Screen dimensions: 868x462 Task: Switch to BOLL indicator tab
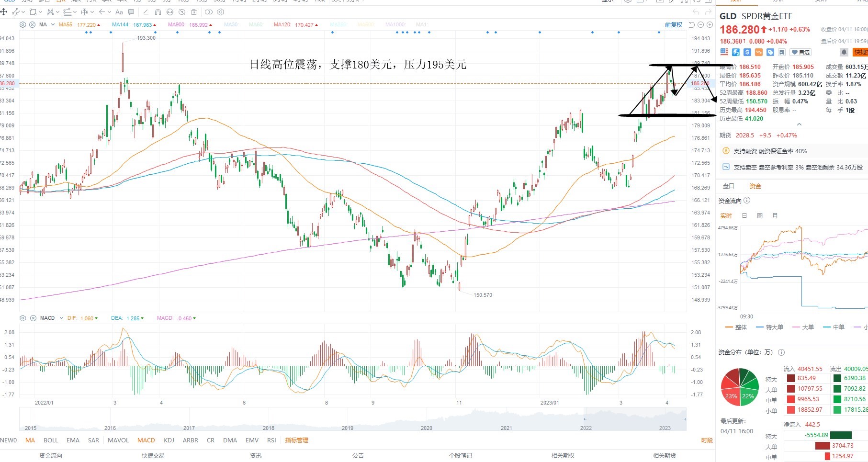click(51, 440)
